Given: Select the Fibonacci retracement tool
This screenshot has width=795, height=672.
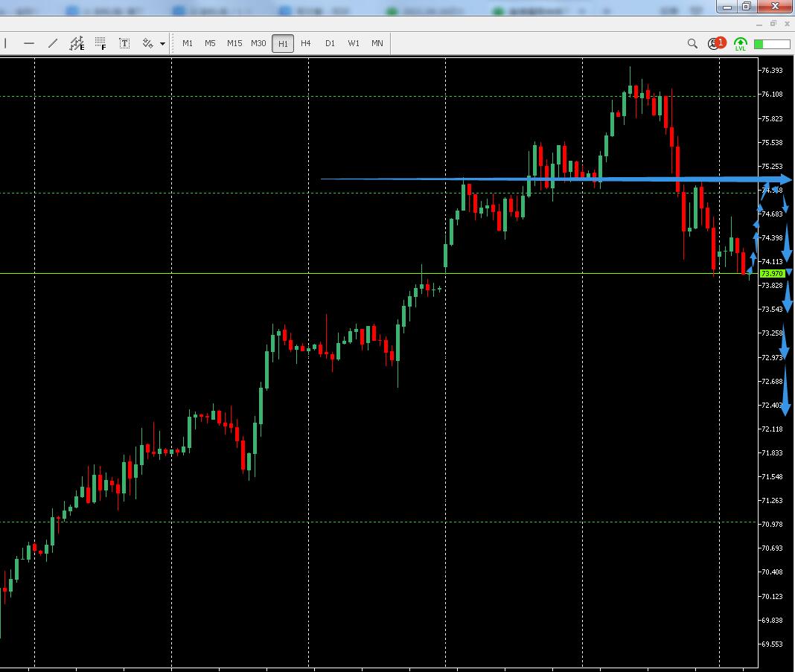Looking at the screenshot, I should tap(100, 44).
